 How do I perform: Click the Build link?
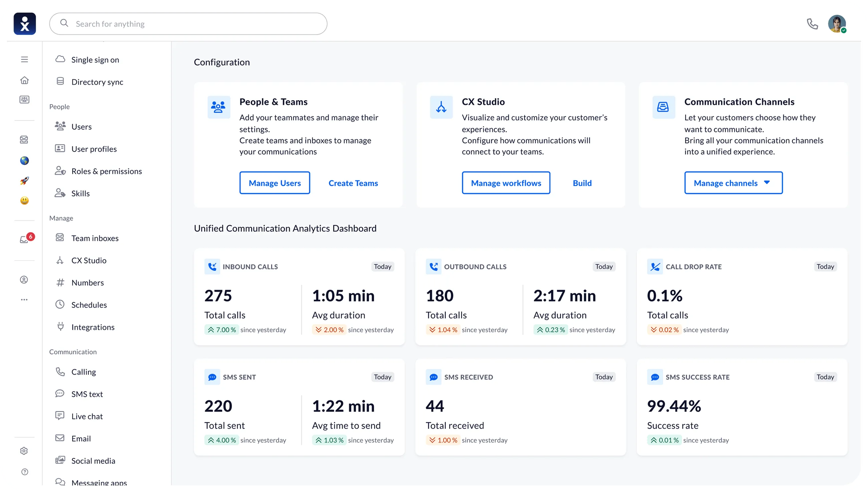(x=582, y=183)
